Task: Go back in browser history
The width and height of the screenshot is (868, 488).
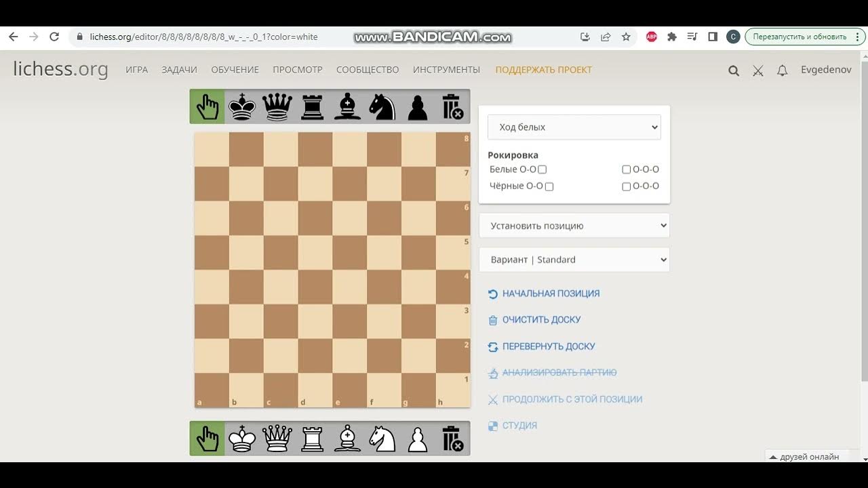Action: point(13,37)
